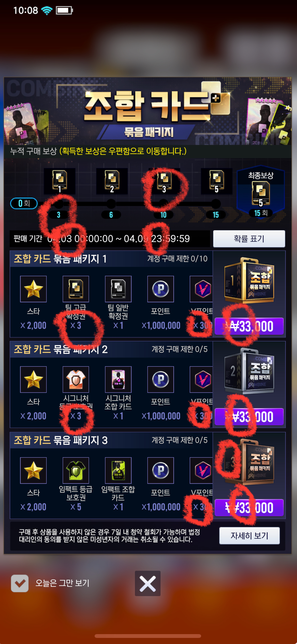Tap the 15-purchase milestone reward card
The image size is (297, 644).
[x=217, y=181]
